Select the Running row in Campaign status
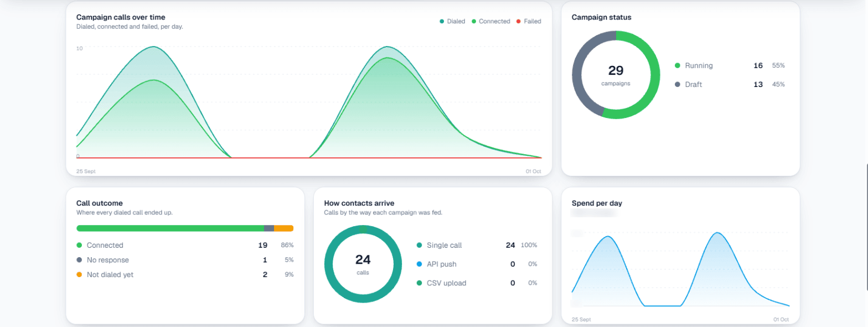 point(730,65)
